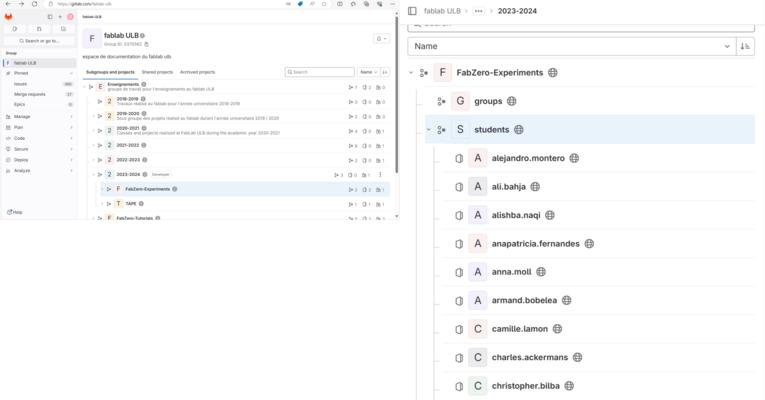The width and height of the screenshot is (765, 400).
Task: Open Merge requests in the sidebar
Action: tap(30, 94)
